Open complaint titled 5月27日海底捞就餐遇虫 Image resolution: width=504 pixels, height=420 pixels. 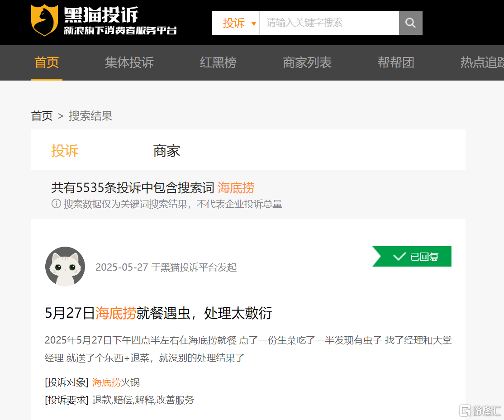coord(158,313)
